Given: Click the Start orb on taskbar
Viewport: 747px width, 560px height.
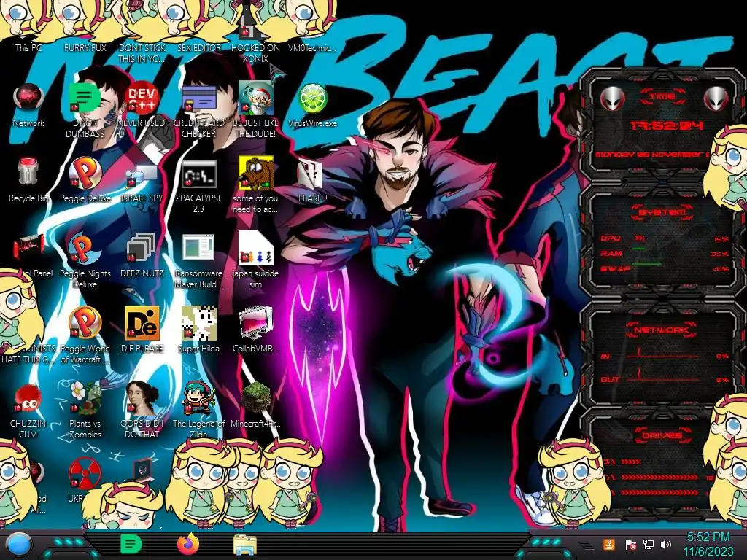Looking at the screenshot, I should coord(18,544).
